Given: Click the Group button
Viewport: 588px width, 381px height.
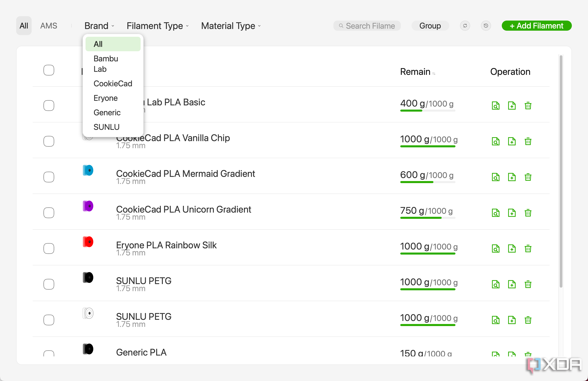Looking at the screenshot, I should coord(430,26).
